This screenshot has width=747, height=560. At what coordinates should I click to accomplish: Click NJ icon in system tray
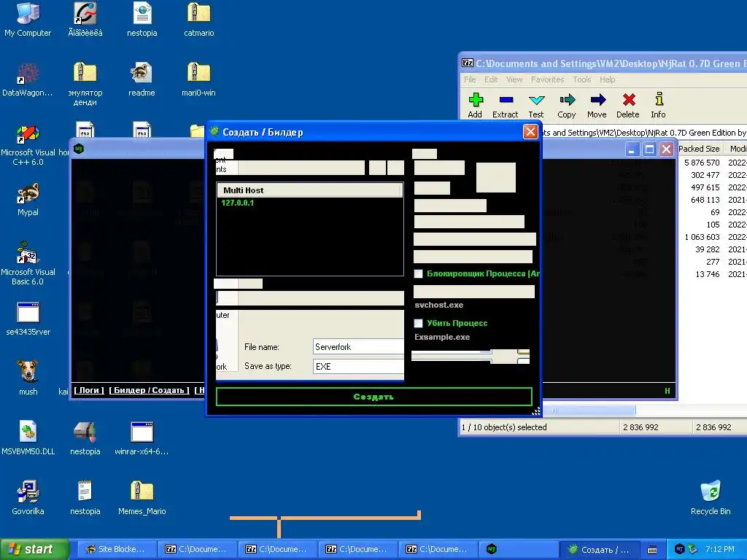[x=679, y=549]
